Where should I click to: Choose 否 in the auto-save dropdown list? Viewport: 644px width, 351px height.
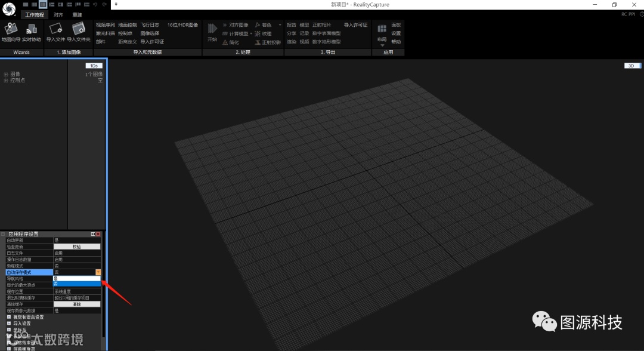(x=77, y=284)
